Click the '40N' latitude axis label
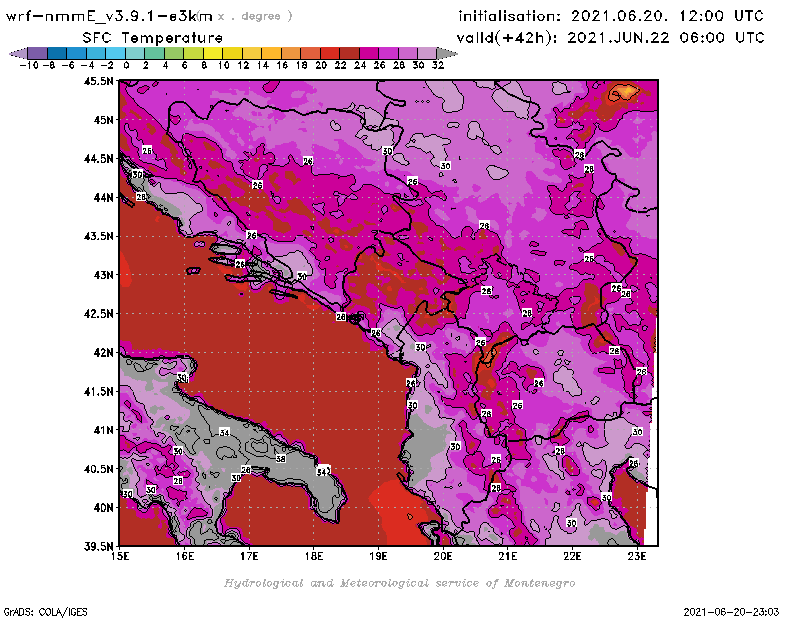Screen dimensions: 800x618 click(x=103, y=507)
